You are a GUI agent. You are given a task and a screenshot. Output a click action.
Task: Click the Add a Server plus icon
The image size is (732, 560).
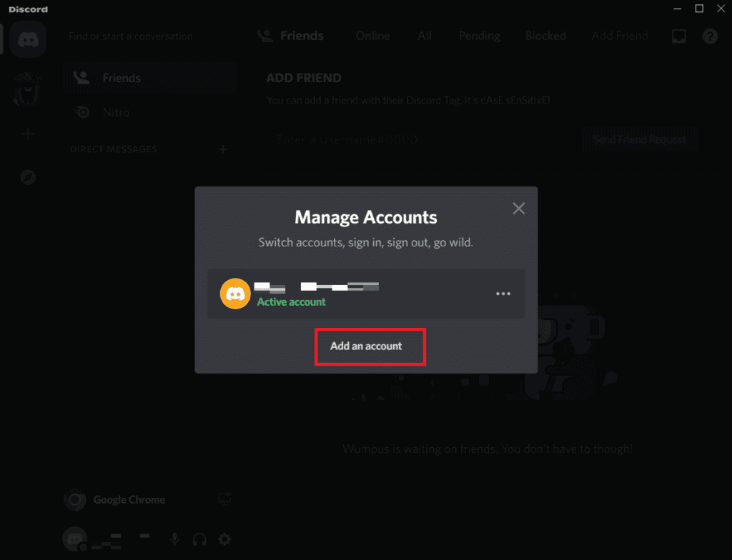pos(28,134)
